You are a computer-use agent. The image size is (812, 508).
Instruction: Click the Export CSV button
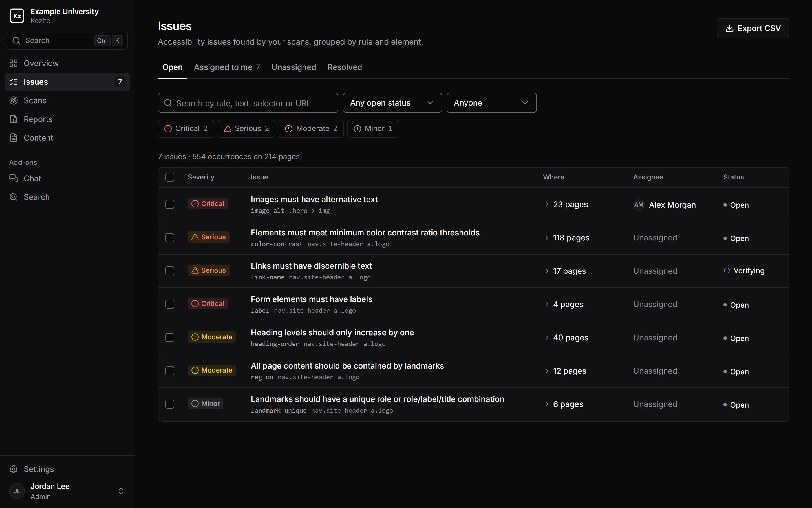753,28
